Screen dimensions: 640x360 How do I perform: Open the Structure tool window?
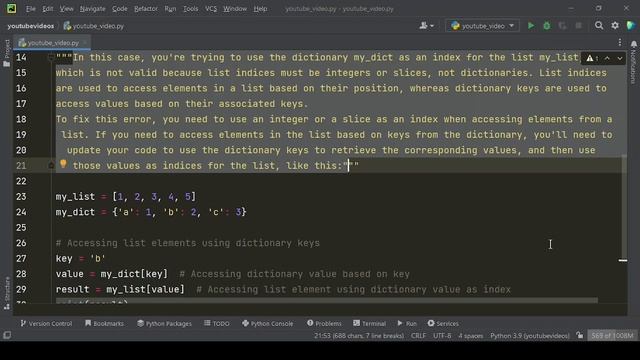7,293
